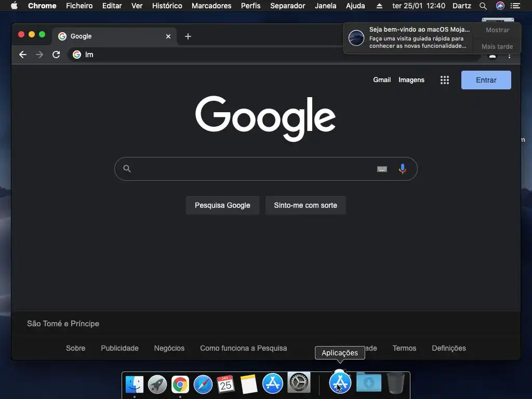Open Calendar from the Dock
The height and width of the screenshot is (399, 532).
click(x=226, y=384)
